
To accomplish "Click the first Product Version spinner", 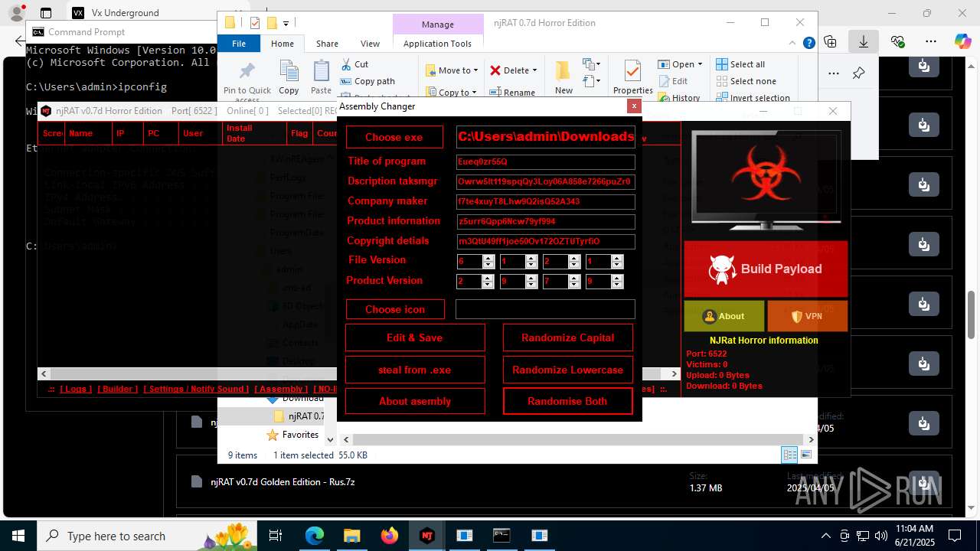I will (475, 282).
